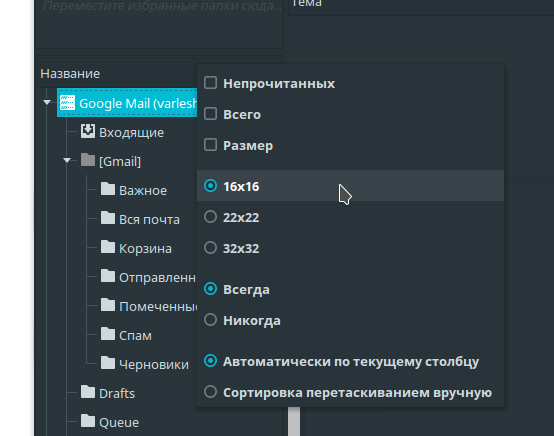The height and width of the screenshot is (436, 554).
Task: Open the Спам folder
Action: pyautogui.click(x=135, y=335)
